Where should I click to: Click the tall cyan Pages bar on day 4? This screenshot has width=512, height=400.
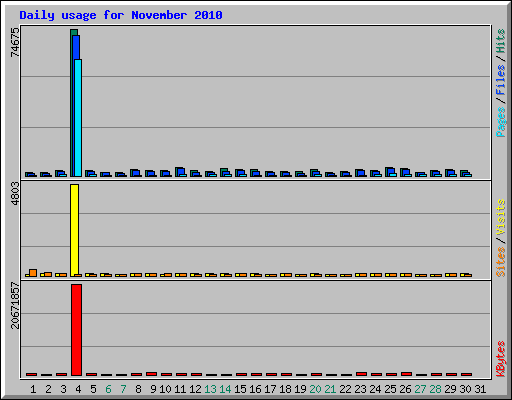(78, 118)
